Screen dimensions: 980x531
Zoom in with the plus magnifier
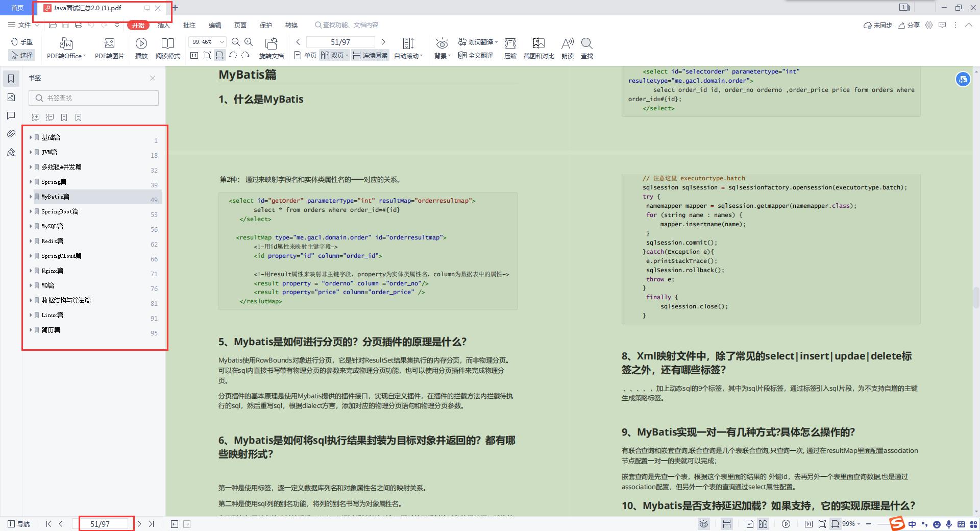tap(249, 42)
